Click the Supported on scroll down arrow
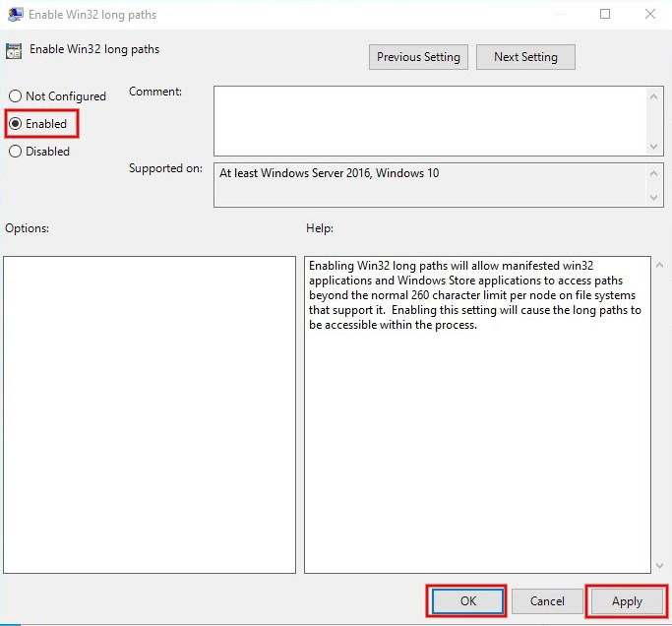The image size is (672, 626). point(653,197)
